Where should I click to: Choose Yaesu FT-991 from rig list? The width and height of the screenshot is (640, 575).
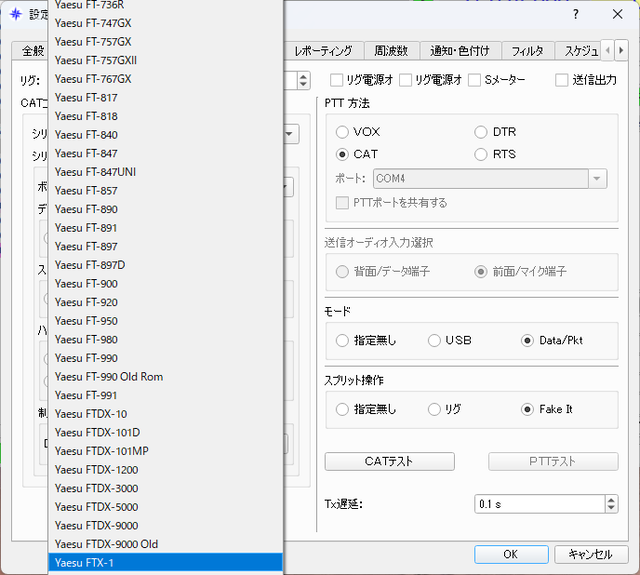(165, 395)
